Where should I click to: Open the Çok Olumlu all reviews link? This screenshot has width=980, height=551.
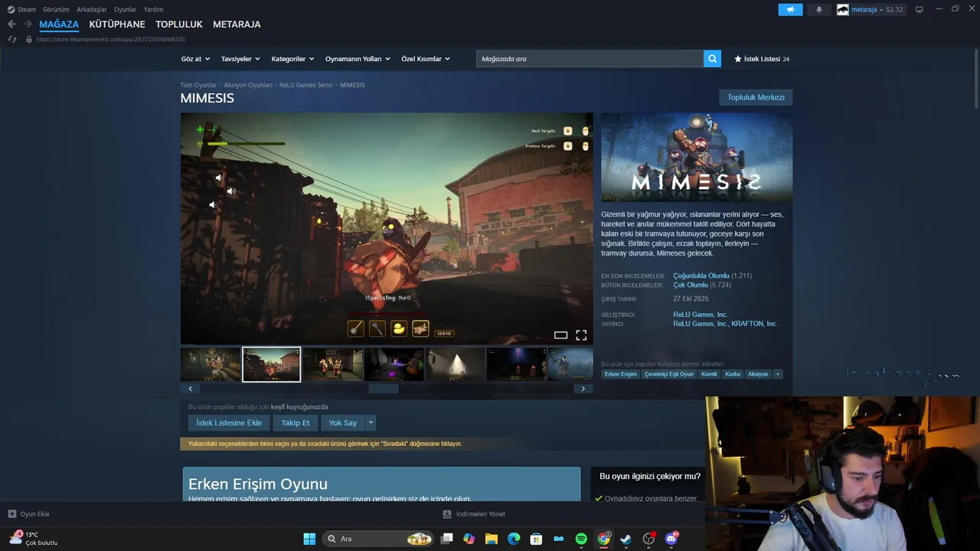point(691,285)
